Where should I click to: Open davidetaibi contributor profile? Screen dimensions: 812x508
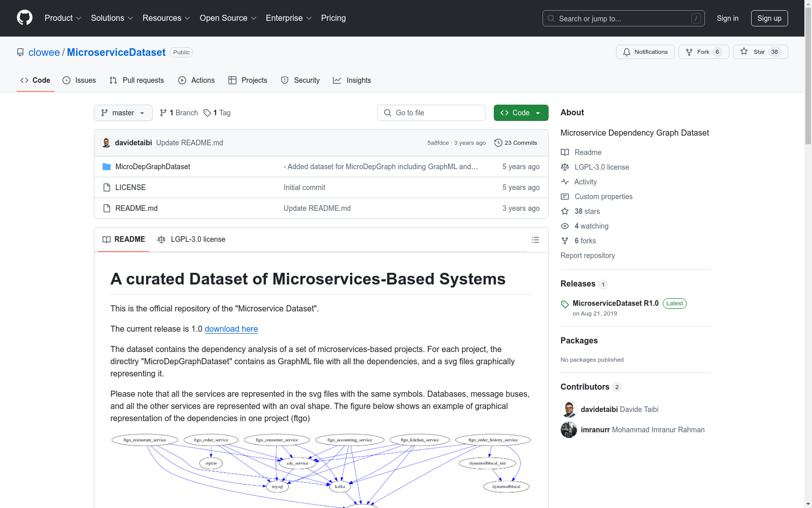click(x=599, y=409)
